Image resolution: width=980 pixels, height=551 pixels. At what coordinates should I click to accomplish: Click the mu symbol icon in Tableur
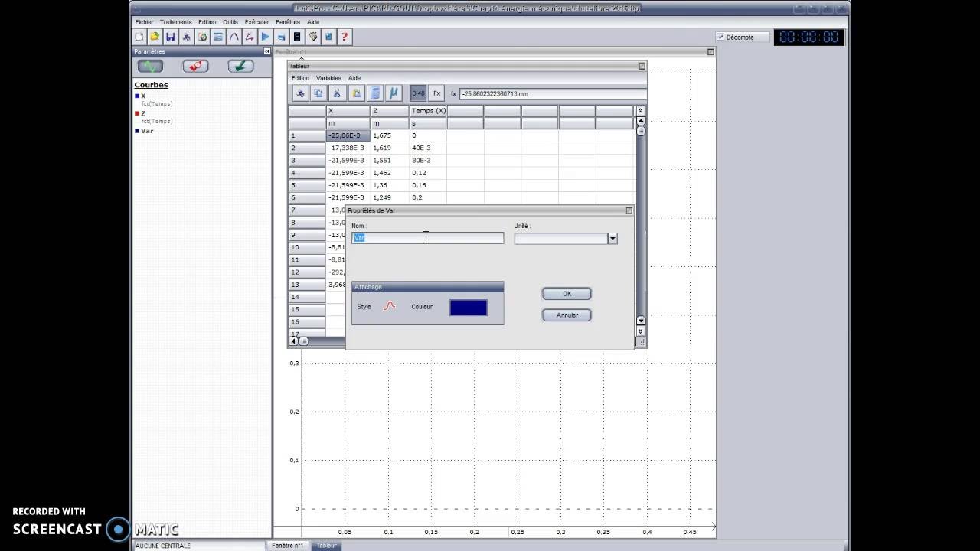(x=394, y=93)
